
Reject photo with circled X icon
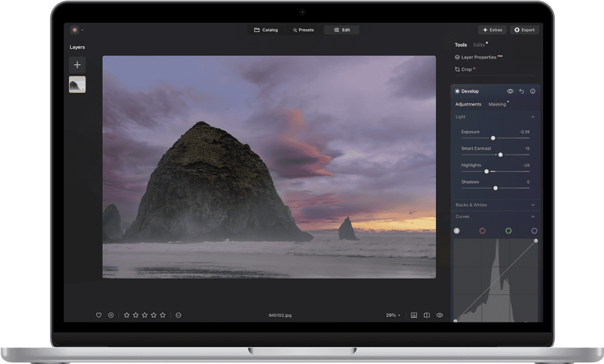point(111,315)
